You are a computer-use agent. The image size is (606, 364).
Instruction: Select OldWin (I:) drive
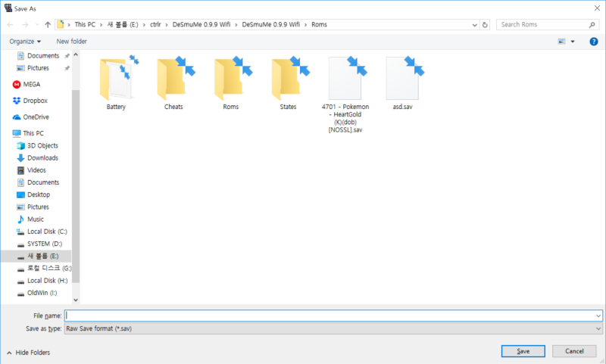point(36,293)
